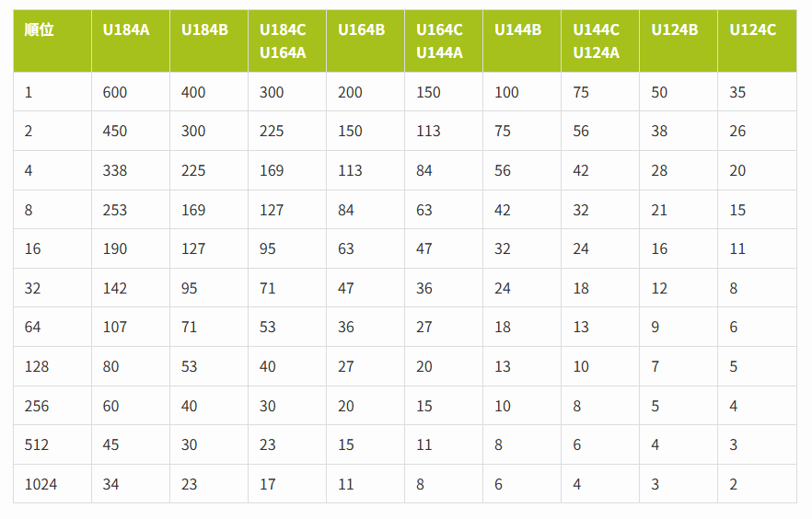This screenshot has width=812, height=519.
Task: Select the U144C U124A column header
Action: click(596, 41)
